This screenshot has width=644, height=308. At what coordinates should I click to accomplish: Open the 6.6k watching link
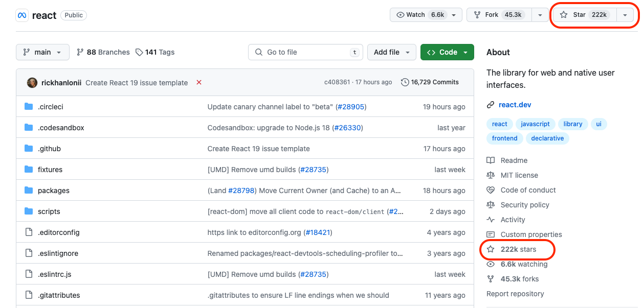tap(524, 264)
